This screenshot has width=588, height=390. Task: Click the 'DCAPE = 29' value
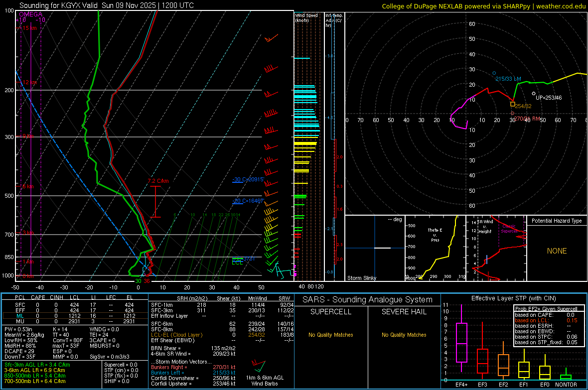(19, 351)
